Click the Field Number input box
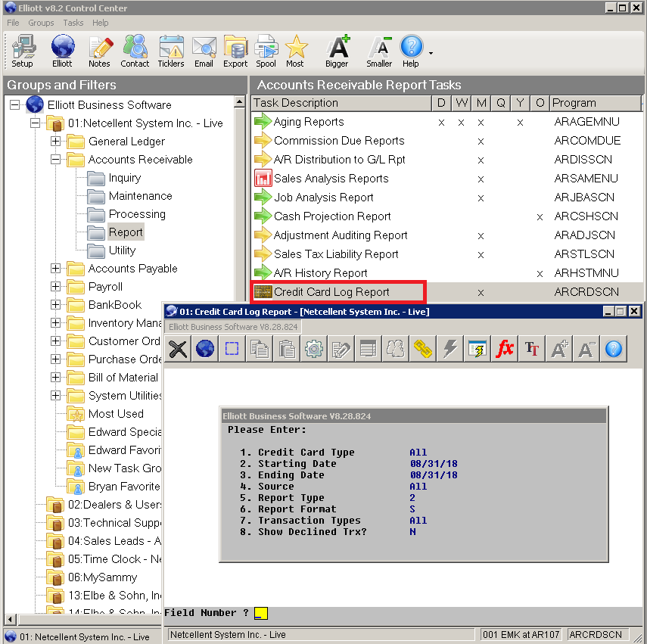 (261, 613)
